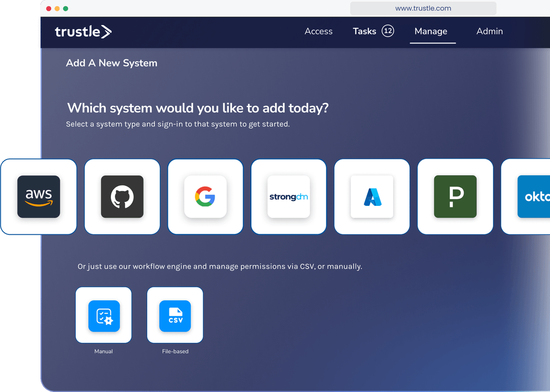Image resolution: width=550 pixels, height=392 pixels.
Task: Click the trustle logo
Action: [x=83, y=31]
